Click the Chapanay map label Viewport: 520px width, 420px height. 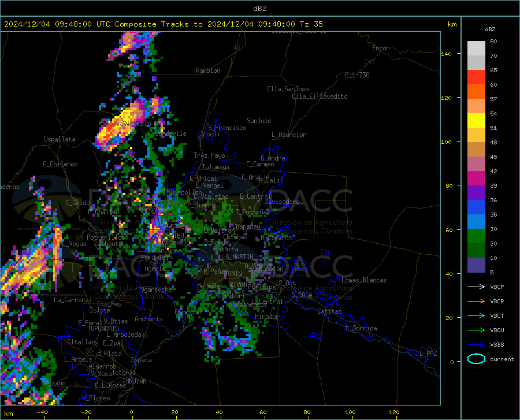click(246, 226)
